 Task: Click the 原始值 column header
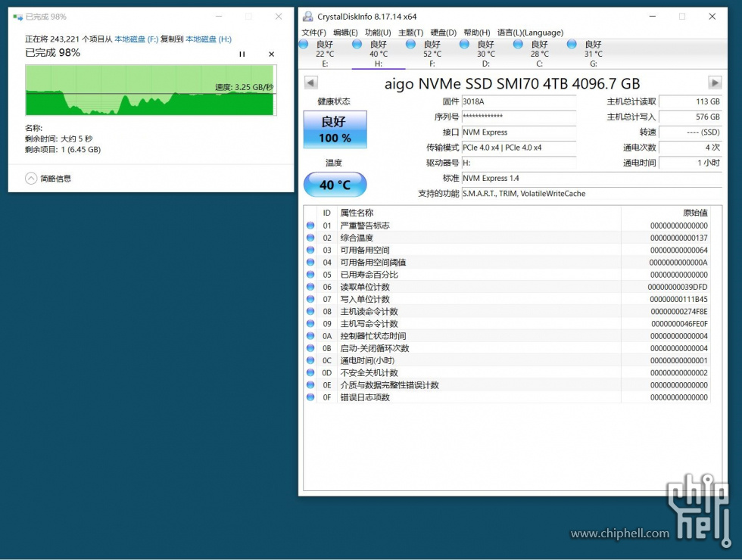[696, 213]
